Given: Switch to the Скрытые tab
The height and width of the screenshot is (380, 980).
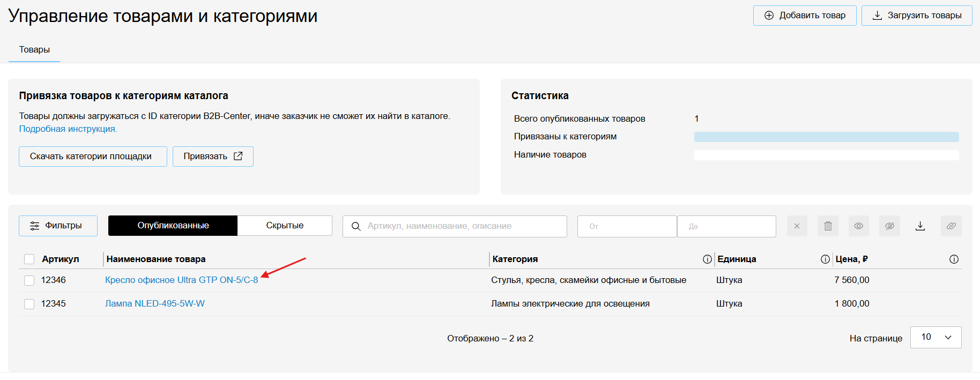Looking at the screenshot, I should coord(285,226).
